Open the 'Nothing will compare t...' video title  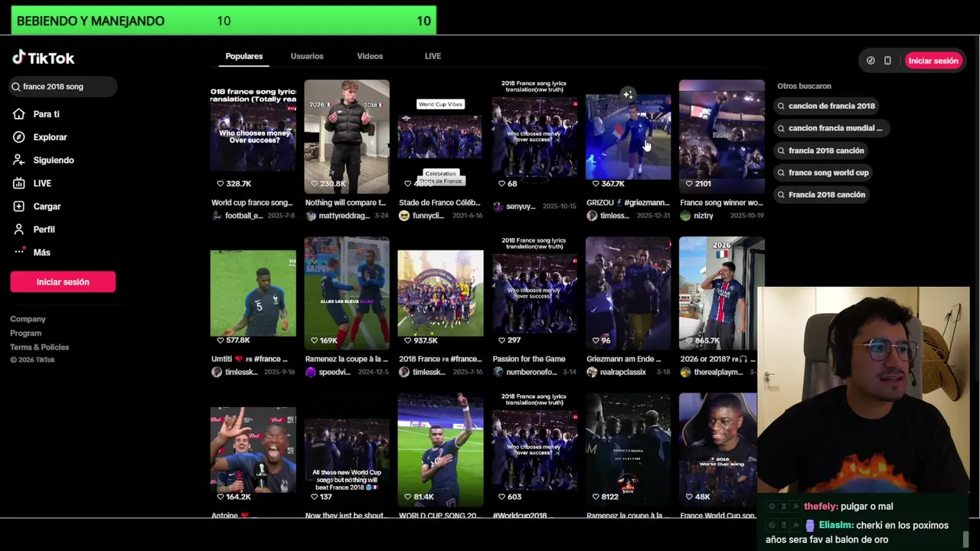click(345, 203)
